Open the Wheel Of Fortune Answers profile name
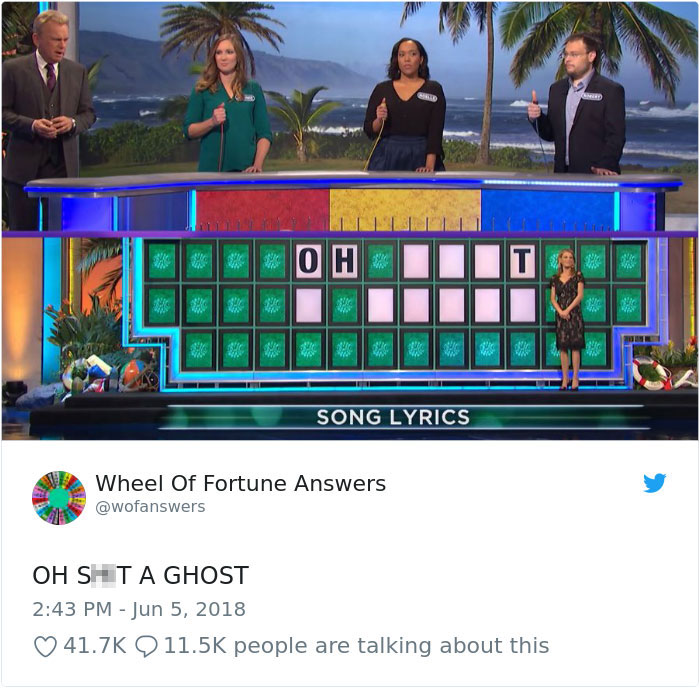The image size is (700, 688). click(241, 483)
